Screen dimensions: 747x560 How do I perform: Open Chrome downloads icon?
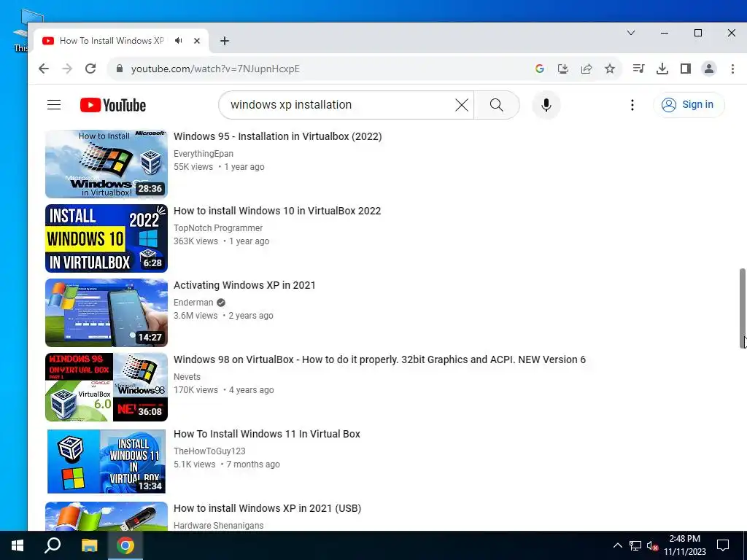(662, 69)
